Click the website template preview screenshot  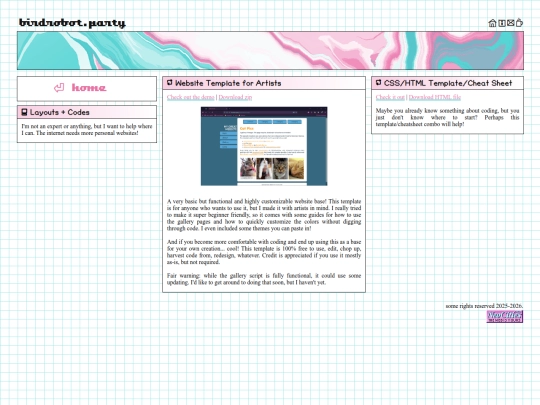264,146
